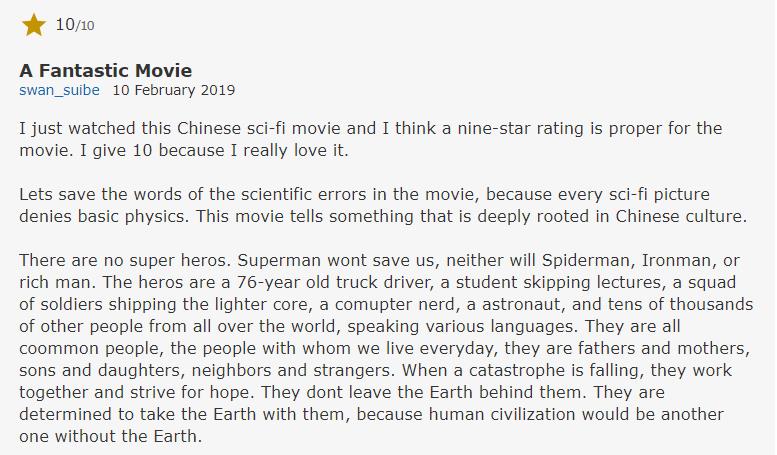The height and width of the screenshot is (455, 777).
Task: Open the review titled A Fantastic Movie
Action: pos(105,70)
